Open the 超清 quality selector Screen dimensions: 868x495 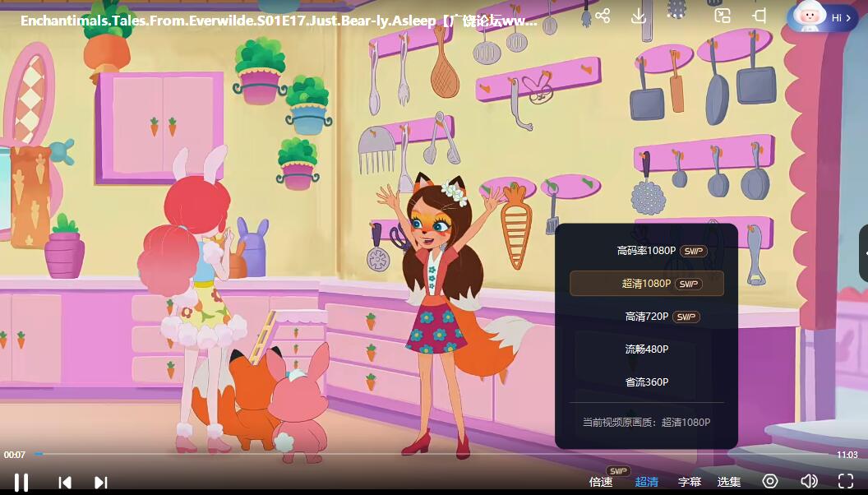646,482
